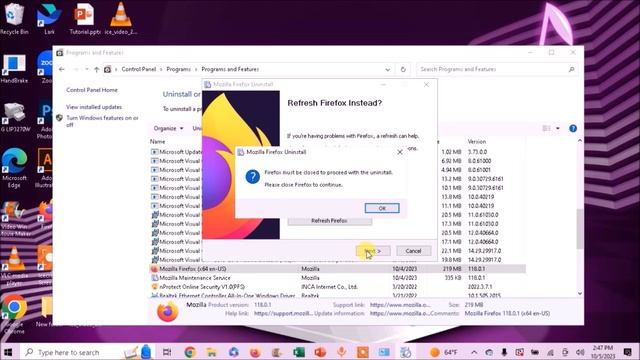Image resolution: width=640 pixels, height=360 pixels.
Task: Select Control Panel in breadcrumb path
Action: [139, 69]
